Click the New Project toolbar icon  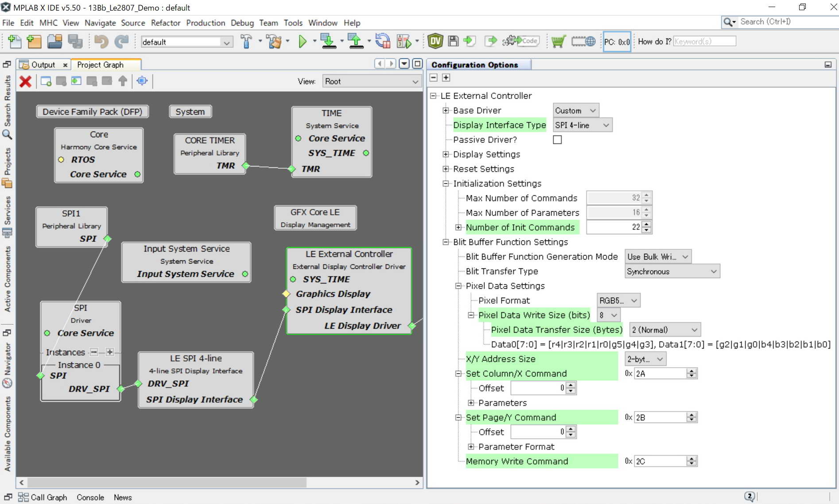tap(34, 42)
